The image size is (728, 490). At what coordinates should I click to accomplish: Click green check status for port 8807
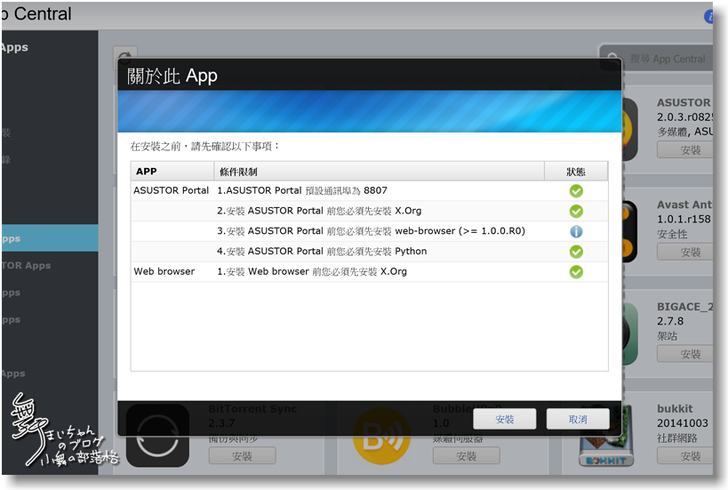click(x=576, y=191)
